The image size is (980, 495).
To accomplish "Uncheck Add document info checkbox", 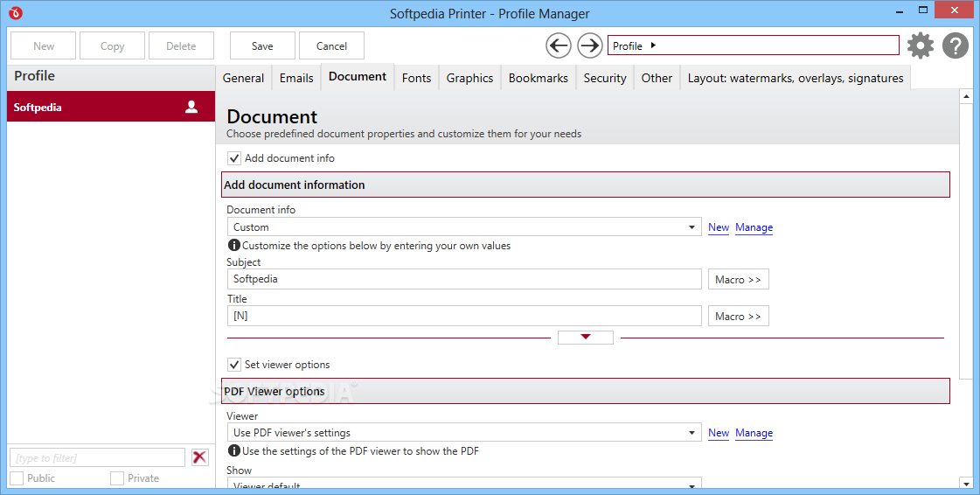I will (234, 158).
